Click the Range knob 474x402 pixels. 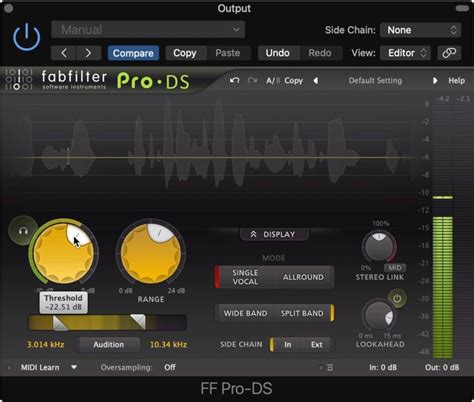coord(151,253)
